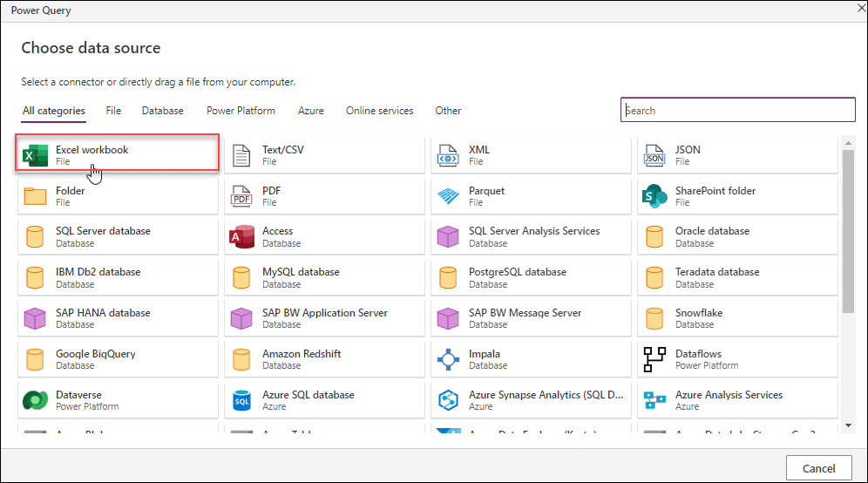This screenshot has width=868, height=483.
Task: Close the Power Query dialog
Action: click(x=861, y=9)
